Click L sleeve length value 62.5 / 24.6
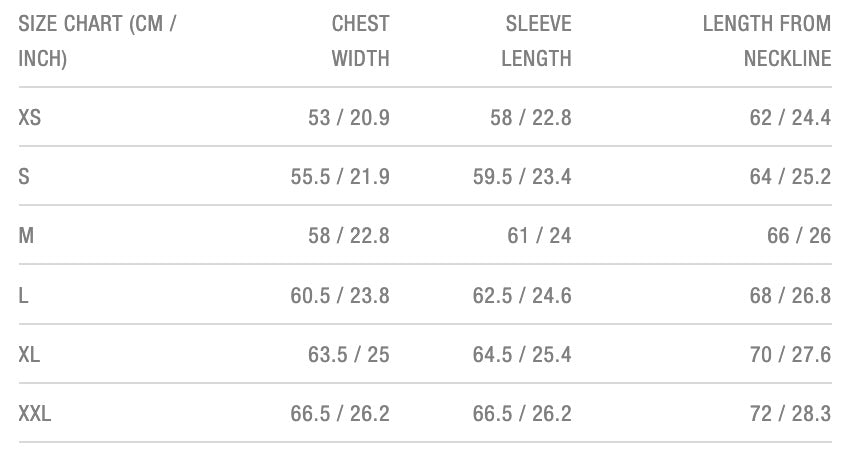 [x=522, y=295]
